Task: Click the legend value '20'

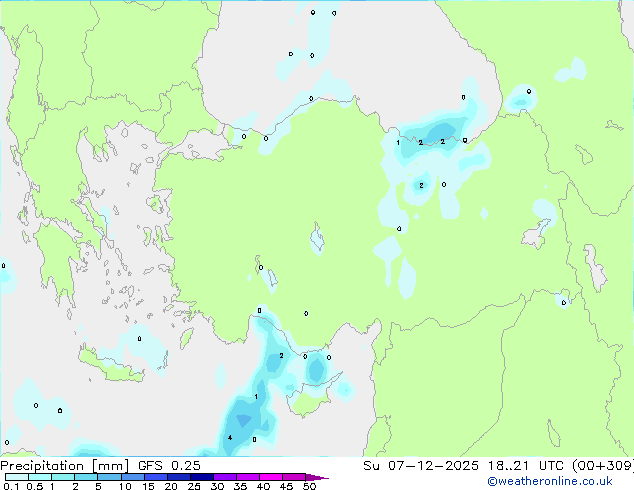Action: [x=171, y=486]
